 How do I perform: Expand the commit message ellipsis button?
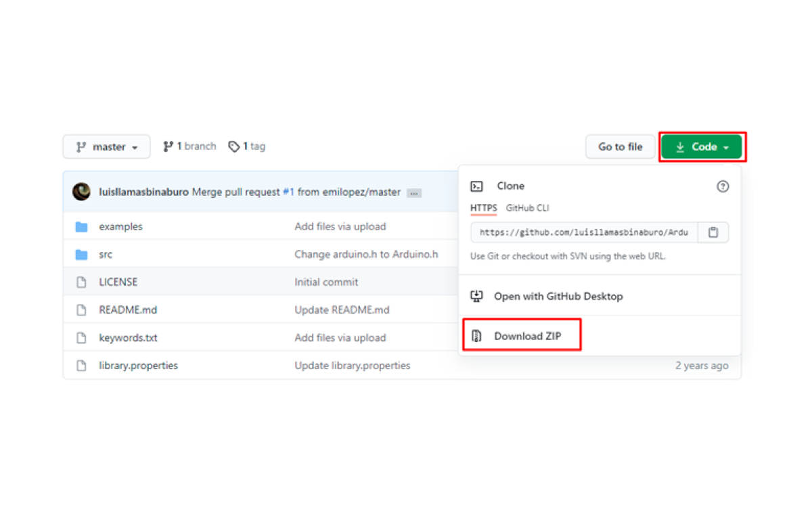click(x=414, y=193)
